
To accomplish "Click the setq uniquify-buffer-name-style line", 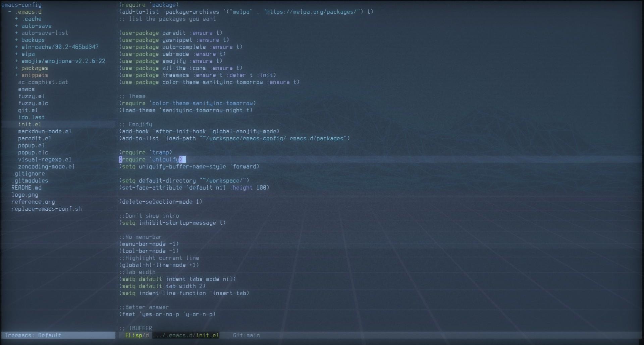I will (189, 166).
